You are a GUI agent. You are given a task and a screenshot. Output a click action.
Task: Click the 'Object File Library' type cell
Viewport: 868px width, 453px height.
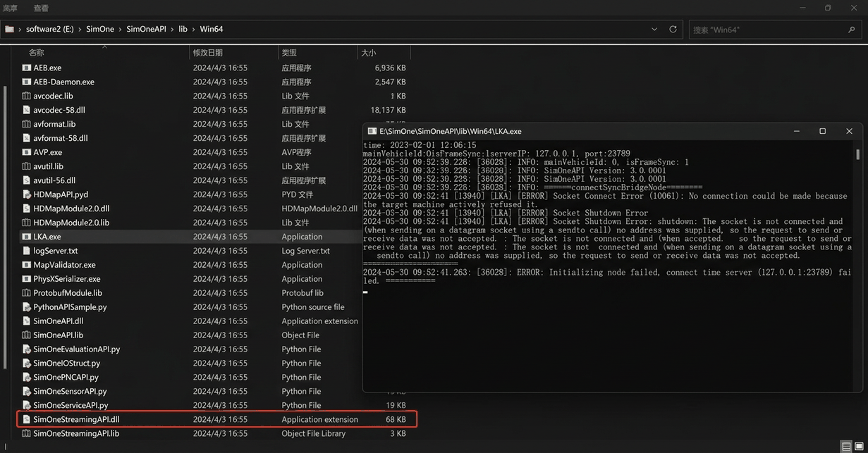tap(313, 434)
